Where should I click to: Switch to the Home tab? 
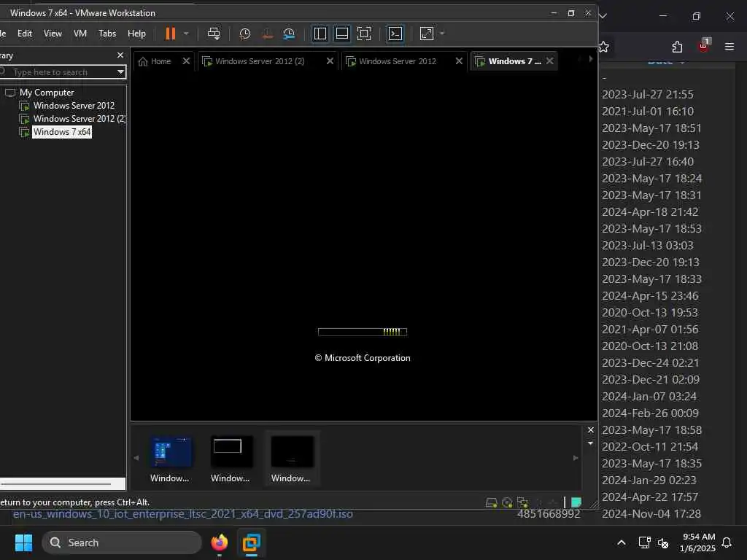point(155,61)
